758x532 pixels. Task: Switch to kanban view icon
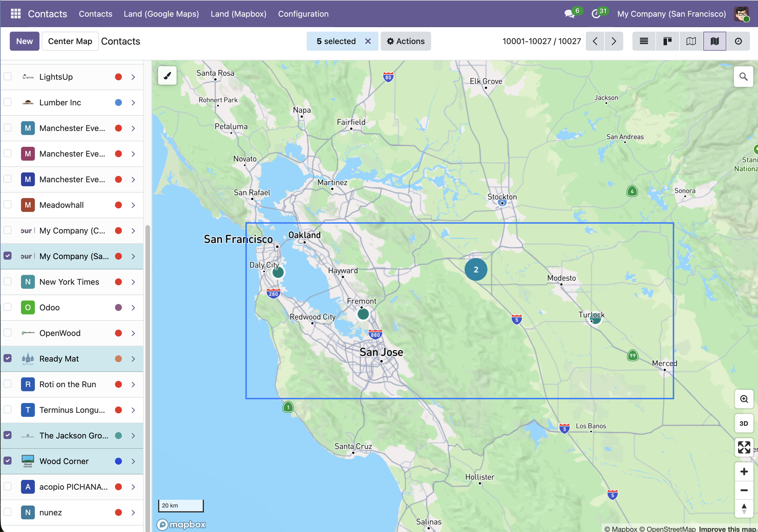(x=668, y=41)
